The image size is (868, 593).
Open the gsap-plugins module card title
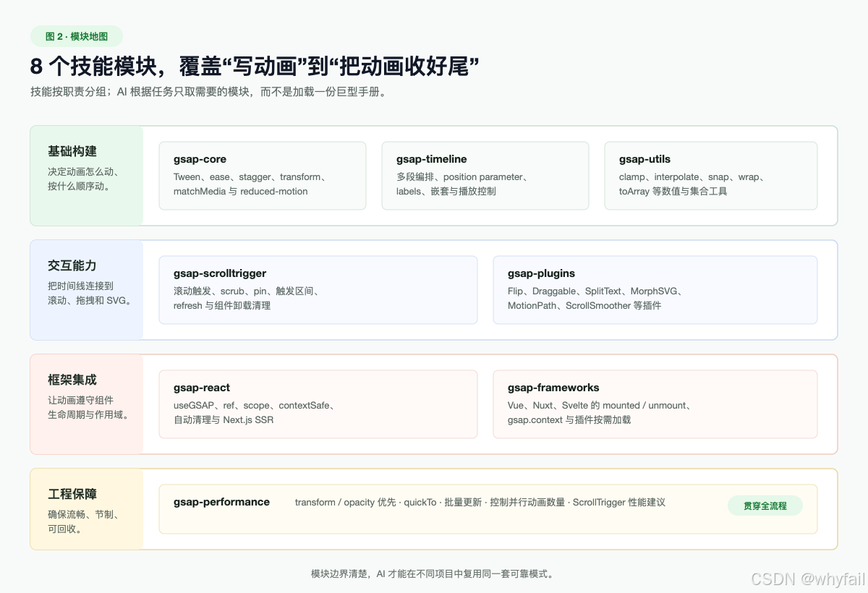click(542, 273)
